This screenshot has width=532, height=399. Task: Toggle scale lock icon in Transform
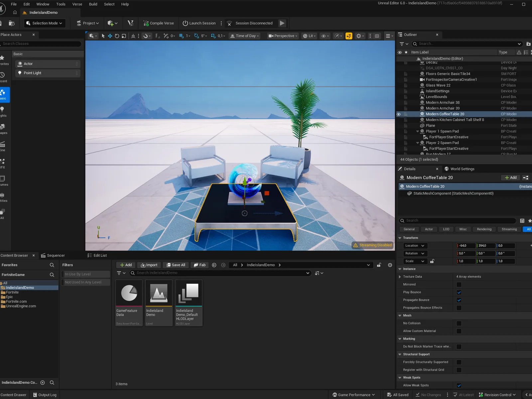tap(432, 261)
